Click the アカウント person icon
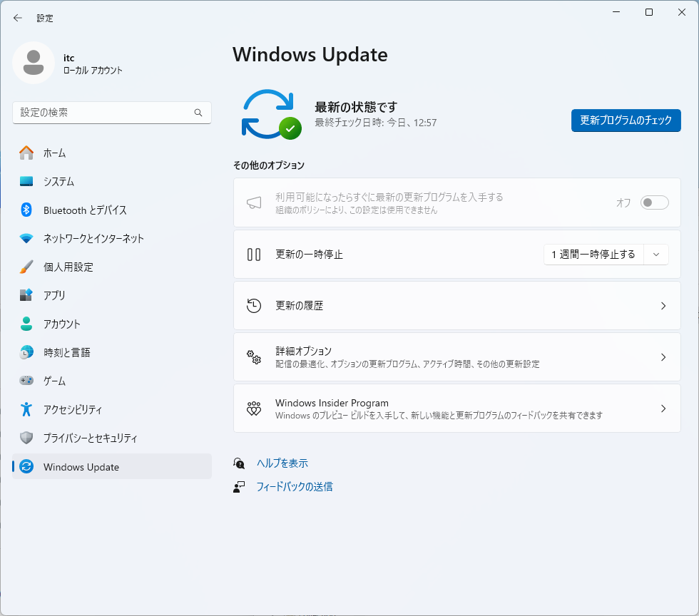The width and height of the screenshot is (699, 616). pos(26,324)
